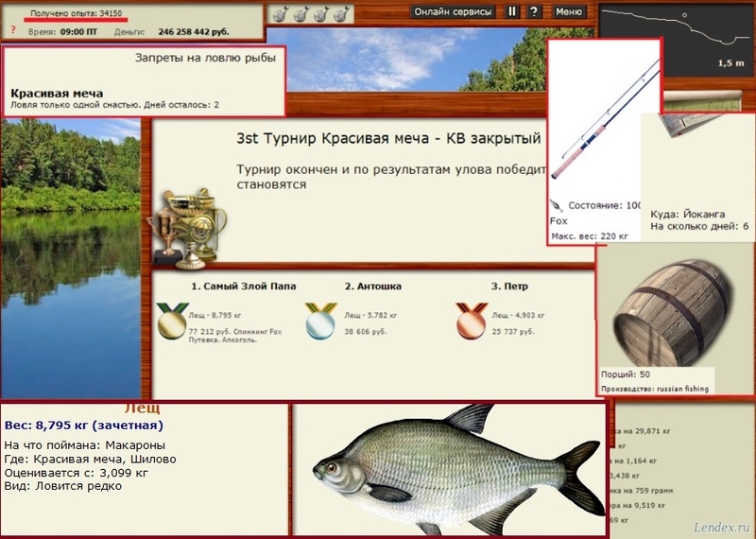This screenshot has width=756, height=539.
Task: Click the golden trophy cups icon
Action: [x=192, y=225]
